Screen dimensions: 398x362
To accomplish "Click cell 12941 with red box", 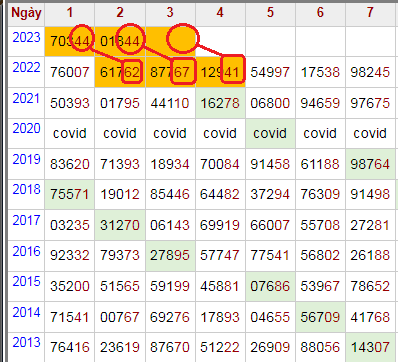I will tap(220, 72).
